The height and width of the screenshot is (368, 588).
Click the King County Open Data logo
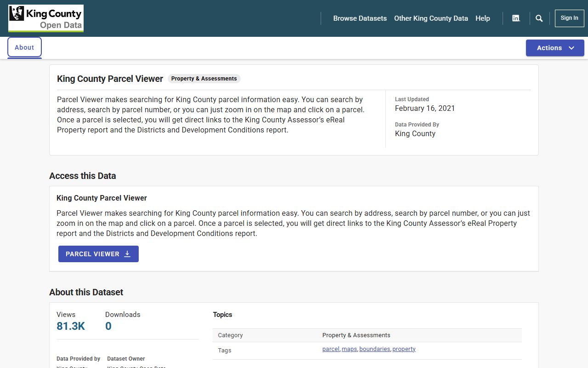[46, 18]
